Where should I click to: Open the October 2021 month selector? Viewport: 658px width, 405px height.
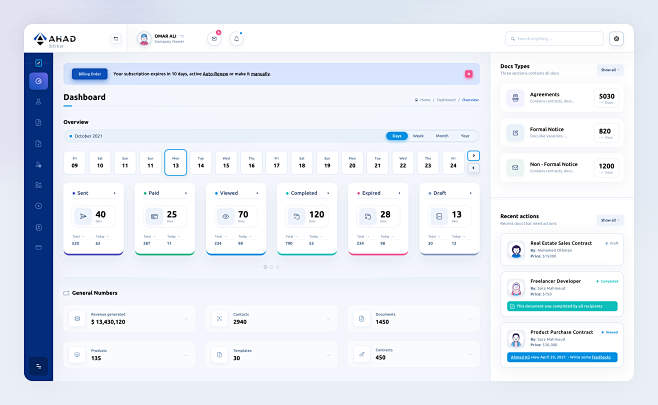pyautogui.click(x=97, y=135)
